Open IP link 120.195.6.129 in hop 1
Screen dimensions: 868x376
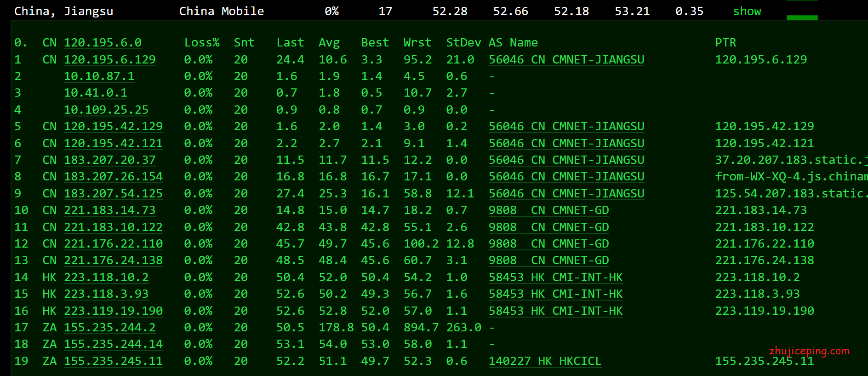pyautogui.click(x=109, y=60)
